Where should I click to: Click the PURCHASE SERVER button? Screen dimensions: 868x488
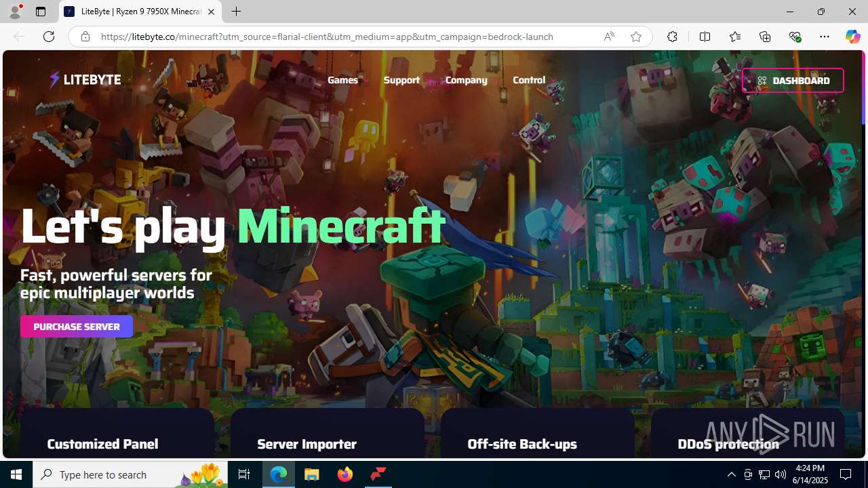[77, 327]
